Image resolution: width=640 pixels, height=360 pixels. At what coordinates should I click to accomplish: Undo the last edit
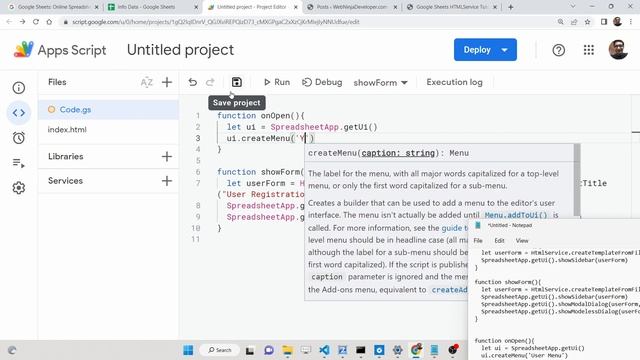192,82
